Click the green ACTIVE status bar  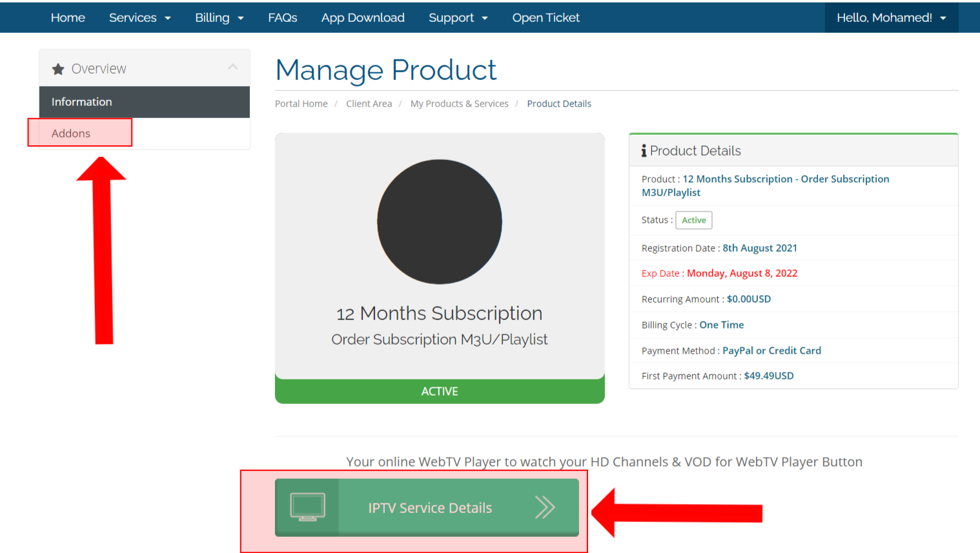440,391
